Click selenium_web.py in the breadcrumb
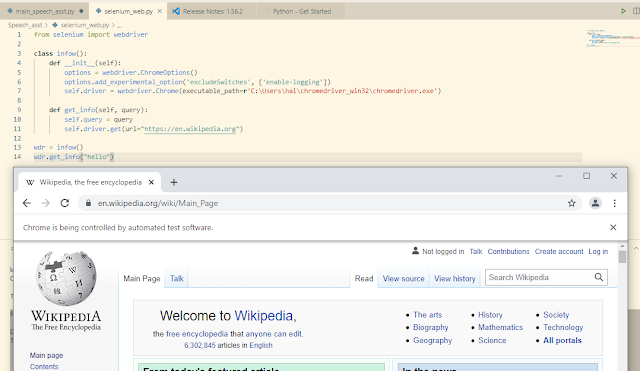 pos(85,25)
